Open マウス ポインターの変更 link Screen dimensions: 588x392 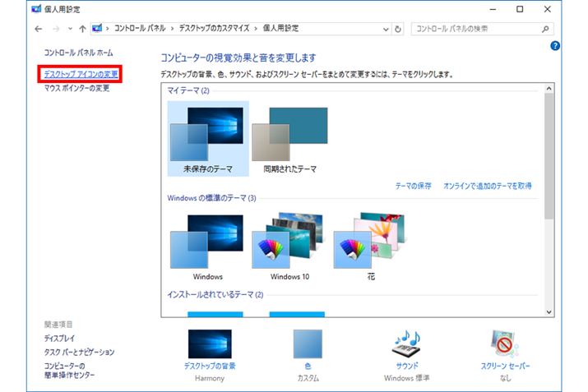click(76, 88)
